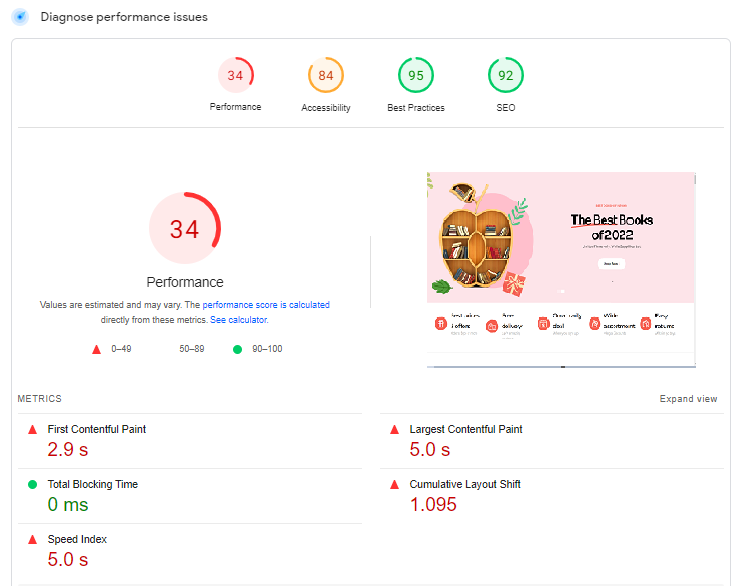Image resolution: width=741 pixels, height=586 pixels.
Task: Click red triangle beside Cumulative Layout Shift
Action: [x=394, y=485]
